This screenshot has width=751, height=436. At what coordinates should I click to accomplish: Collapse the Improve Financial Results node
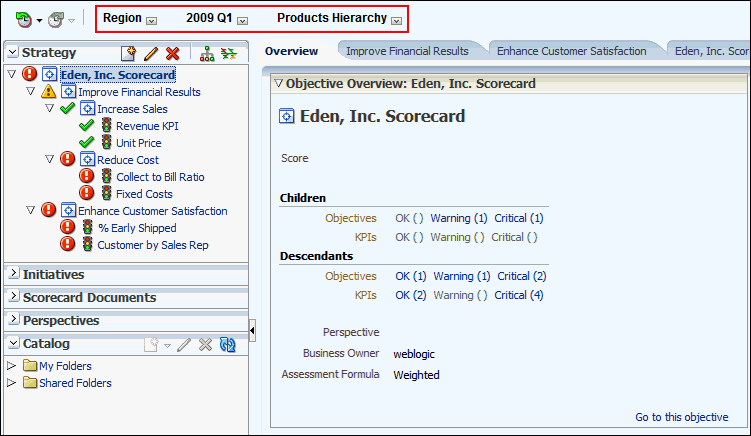pyautogui.click(x=31, y=91)
